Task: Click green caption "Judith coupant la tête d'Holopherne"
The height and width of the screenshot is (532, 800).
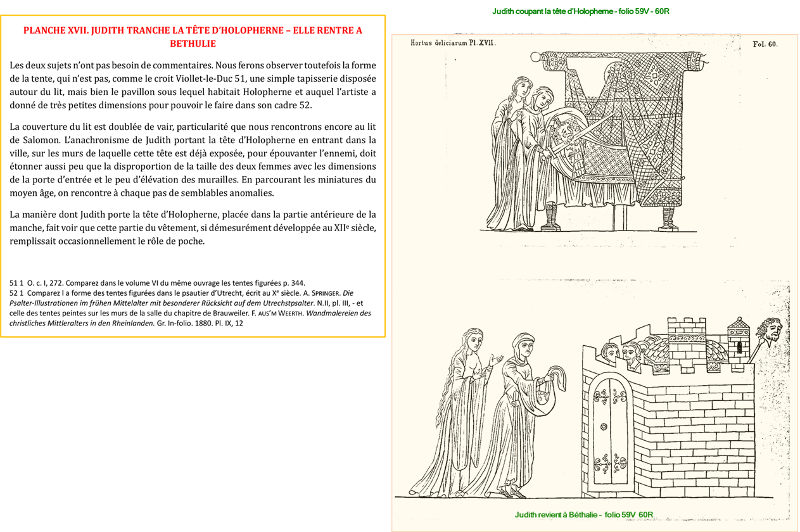Action: (x=581, y=11)
